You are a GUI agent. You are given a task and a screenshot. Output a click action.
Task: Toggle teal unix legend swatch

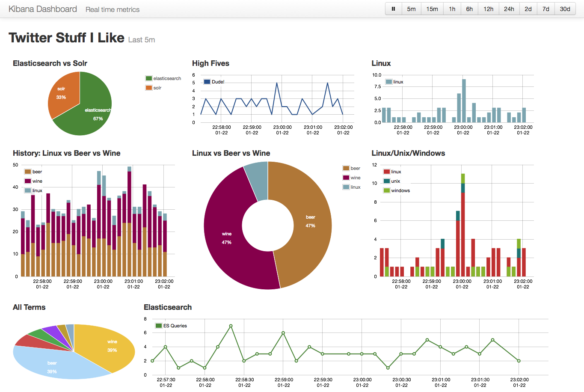tap(387, 181)
